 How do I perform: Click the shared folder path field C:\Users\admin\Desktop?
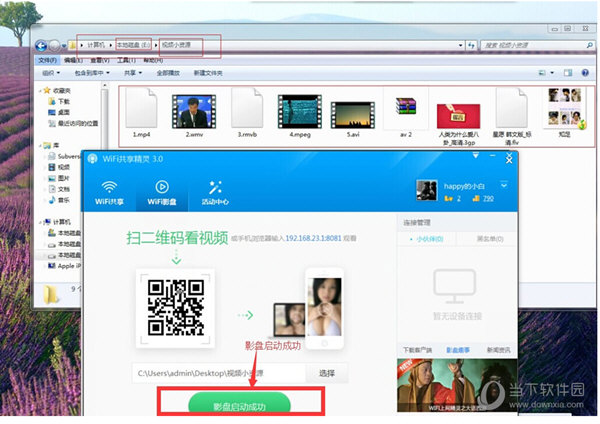point(219,373)
